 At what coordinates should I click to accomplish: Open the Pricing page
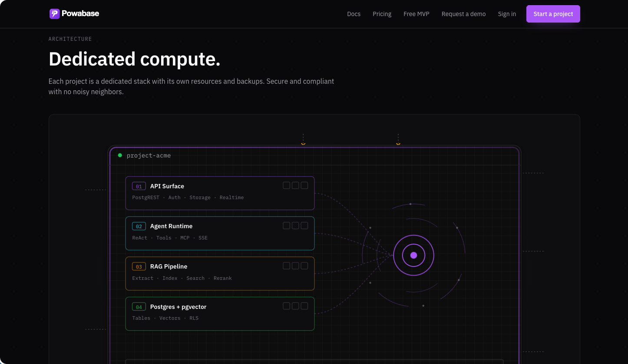382,14
